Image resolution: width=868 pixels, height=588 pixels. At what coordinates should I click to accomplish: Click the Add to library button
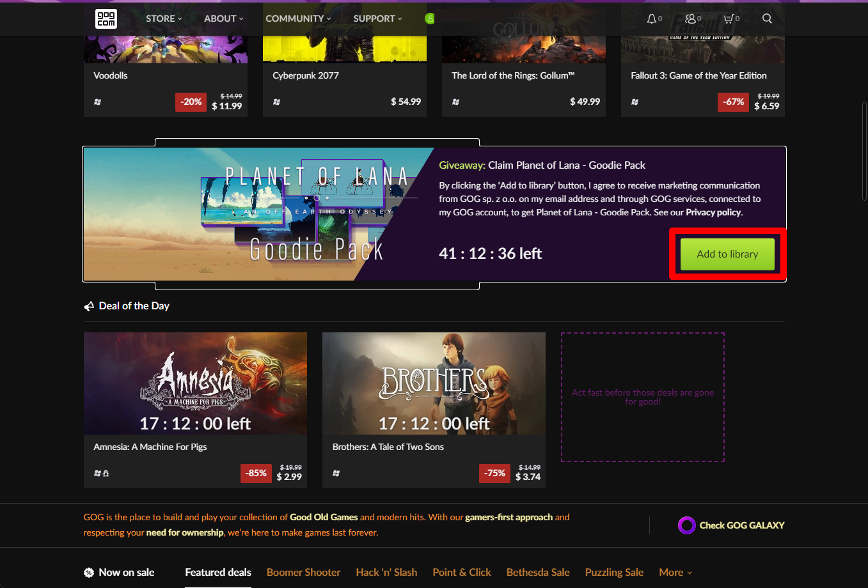[727, 254]
